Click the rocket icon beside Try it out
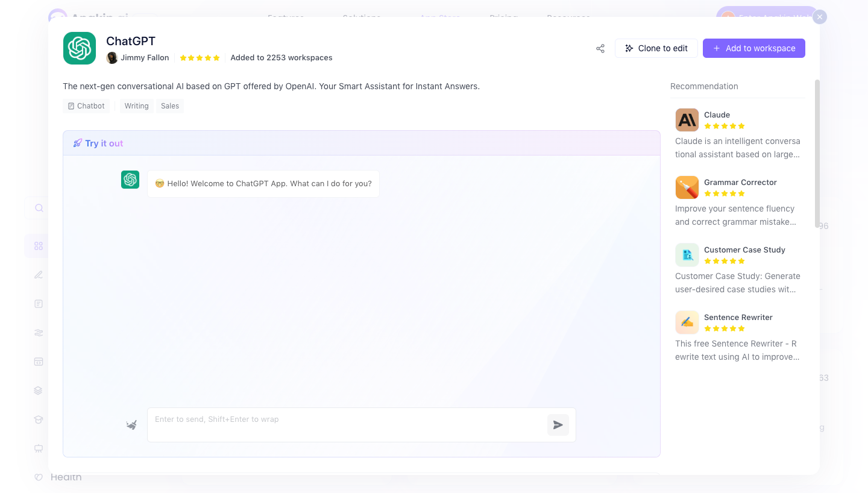 tap(77, 143)
